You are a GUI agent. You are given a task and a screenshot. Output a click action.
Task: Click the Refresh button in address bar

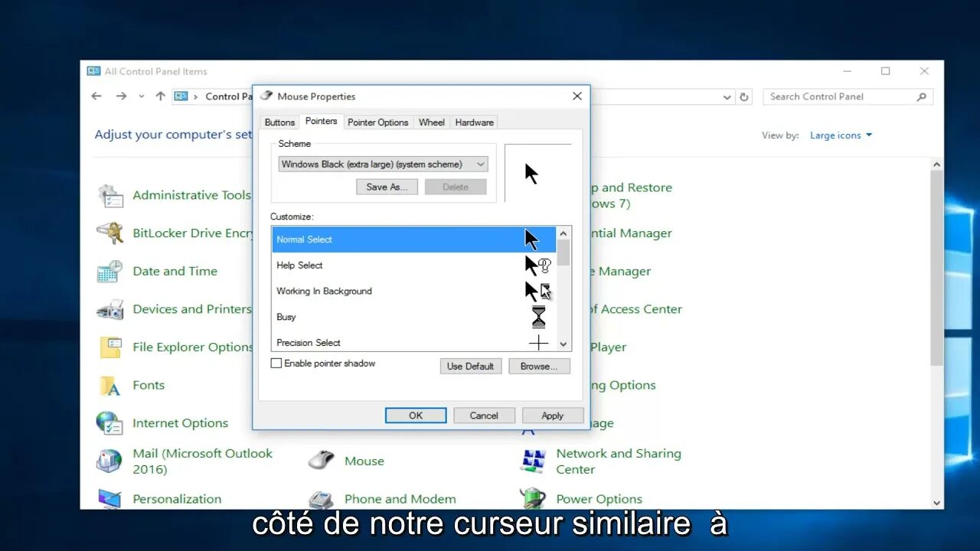(744, 97)
